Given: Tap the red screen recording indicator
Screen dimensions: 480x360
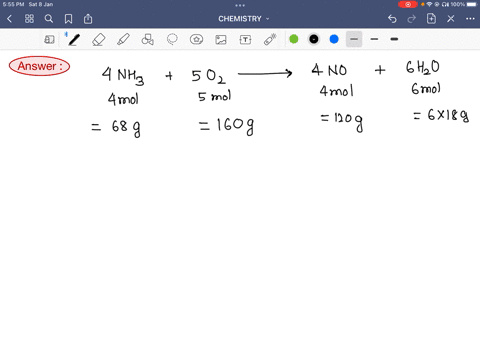Looking at the screenshot, I should [x=408, y=4].
